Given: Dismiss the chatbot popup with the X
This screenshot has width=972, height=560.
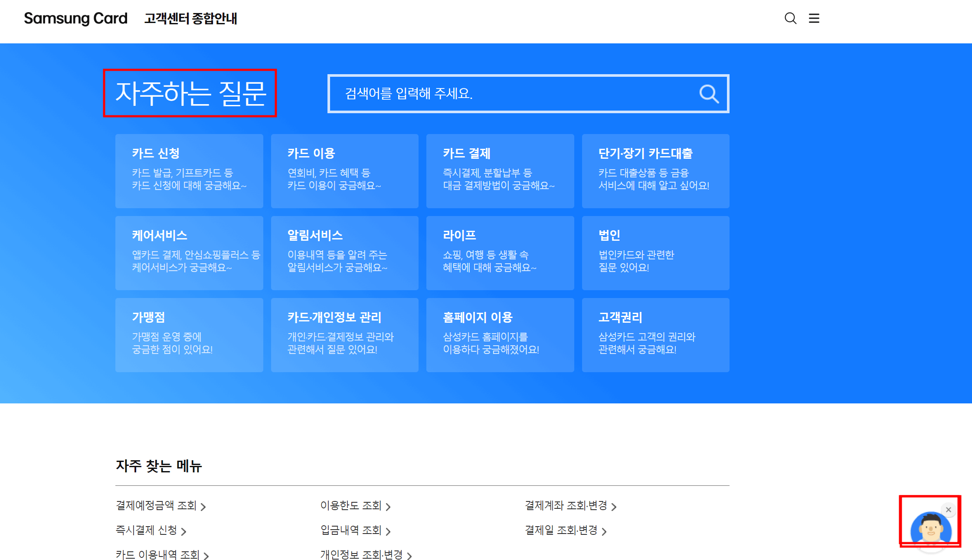Looking at the screenshot, I should pos(949,510).
